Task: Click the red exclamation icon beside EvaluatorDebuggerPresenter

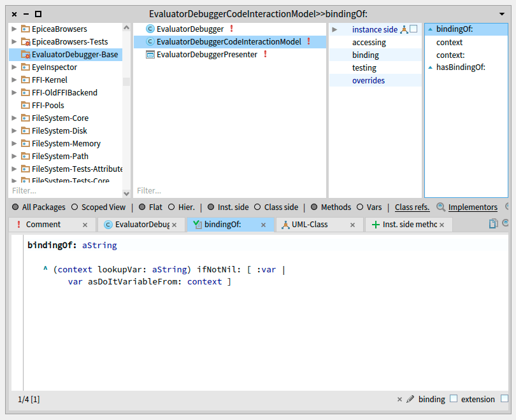Action: [x=265, y=55]
